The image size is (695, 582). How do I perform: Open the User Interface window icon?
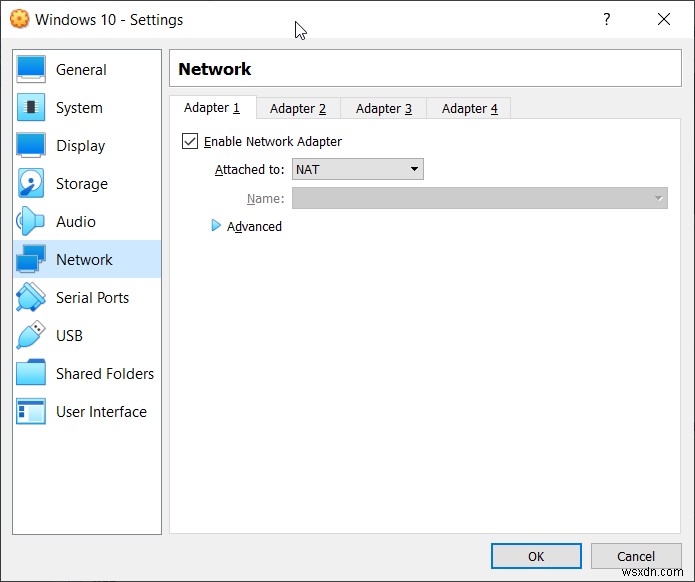coord(31,411)
